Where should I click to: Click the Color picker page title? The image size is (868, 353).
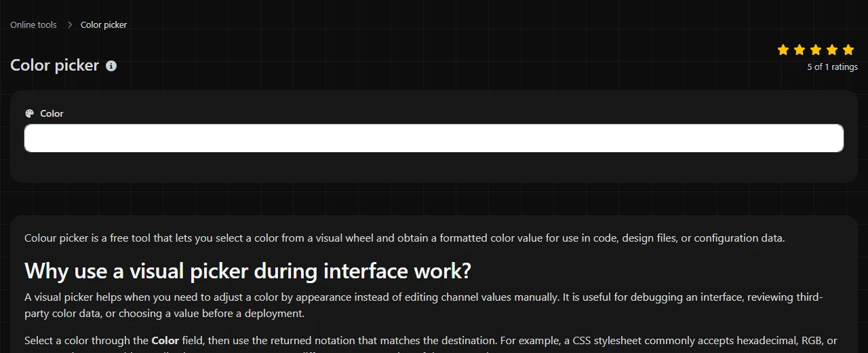(x=55, y=65)
